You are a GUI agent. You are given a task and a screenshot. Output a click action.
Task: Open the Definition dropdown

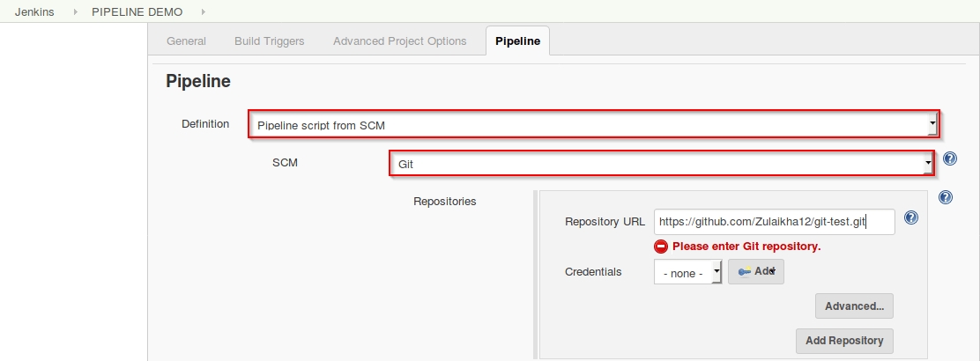[x=594, y=125]
